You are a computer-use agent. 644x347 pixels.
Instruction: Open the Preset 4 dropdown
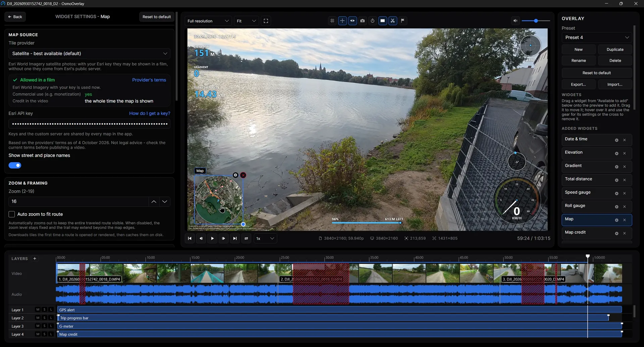(x=597, y=38)
